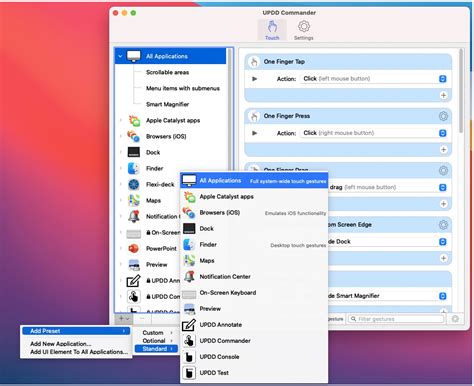
Task: Select Scrollable areas in the sidebar
Action: (167, 72)
